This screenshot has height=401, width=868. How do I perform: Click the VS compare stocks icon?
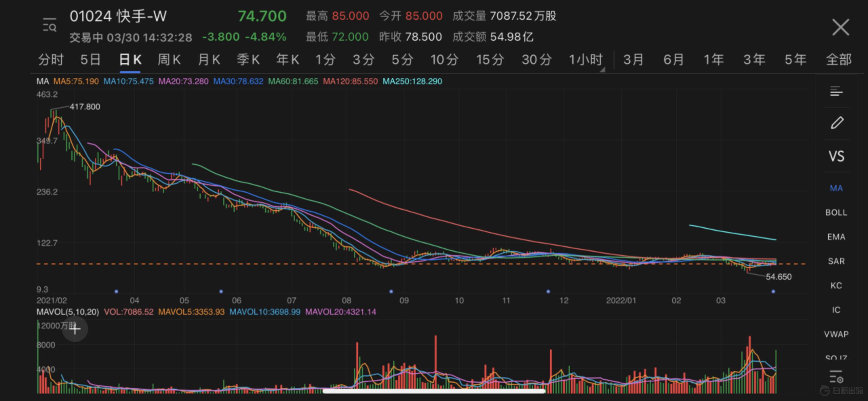836,156
